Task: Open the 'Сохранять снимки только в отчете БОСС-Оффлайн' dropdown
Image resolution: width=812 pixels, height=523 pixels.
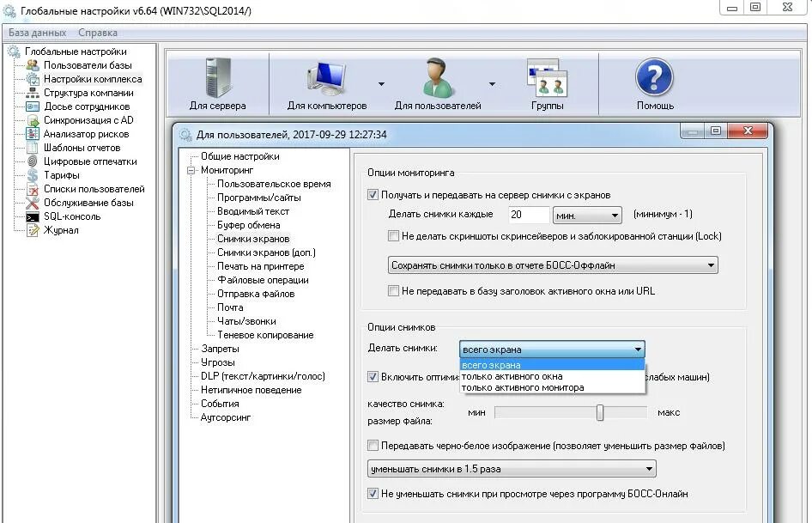Action: point(553,265)
